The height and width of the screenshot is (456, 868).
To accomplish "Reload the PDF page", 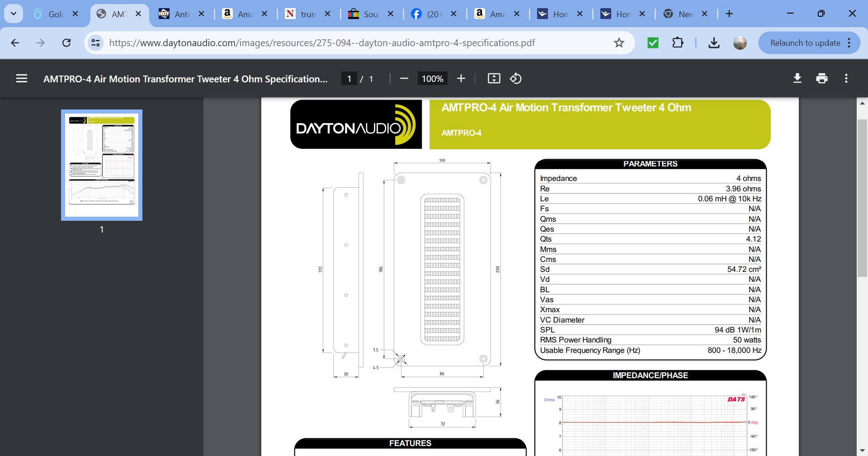I will pyautogui.click(x=66, y=43).
